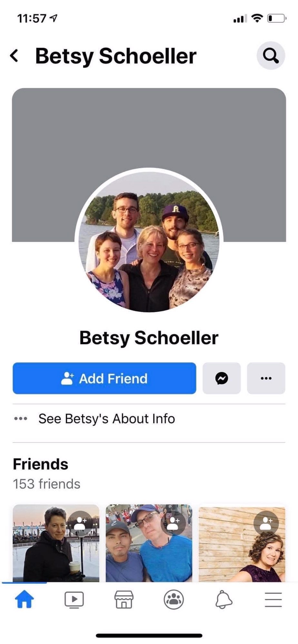Viewport: 298px width, 644px height.
Task: Open the search magnifier icon
Action: pyautogui.click(x=271, y=56)
